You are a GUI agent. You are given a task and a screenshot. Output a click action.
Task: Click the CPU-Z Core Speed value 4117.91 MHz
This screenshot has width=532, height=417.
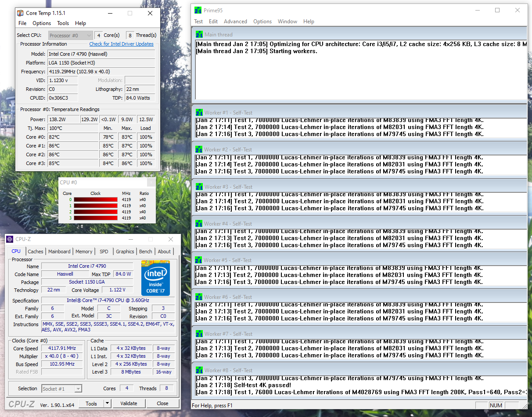coord(62,348)
